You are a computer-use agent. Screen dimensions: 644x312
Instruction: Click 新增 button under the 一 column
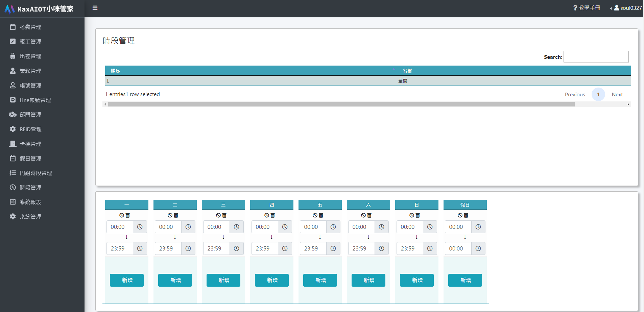coord(127,280)
